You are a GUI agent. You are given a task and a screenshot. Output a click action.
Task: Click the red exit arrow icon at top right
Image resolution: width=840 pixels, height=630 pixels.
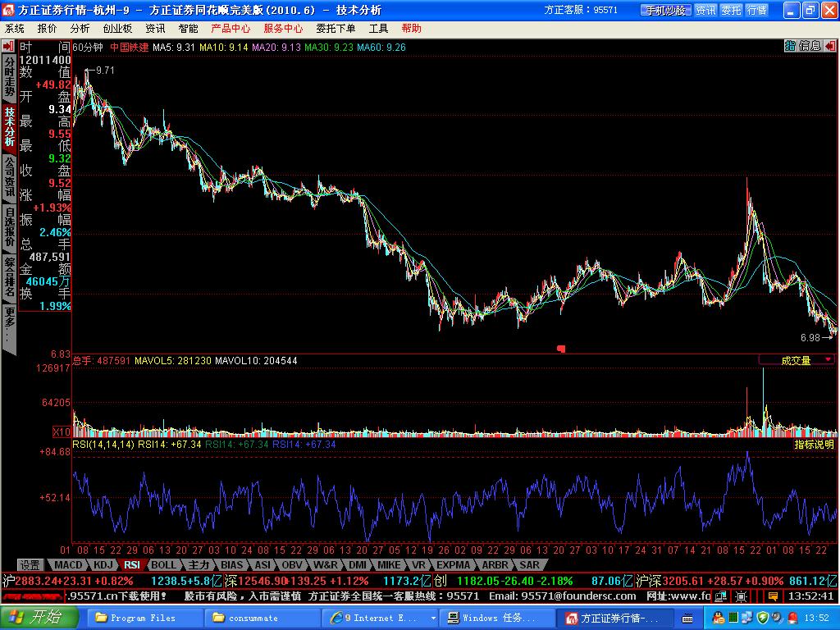[x=829, y=46]
